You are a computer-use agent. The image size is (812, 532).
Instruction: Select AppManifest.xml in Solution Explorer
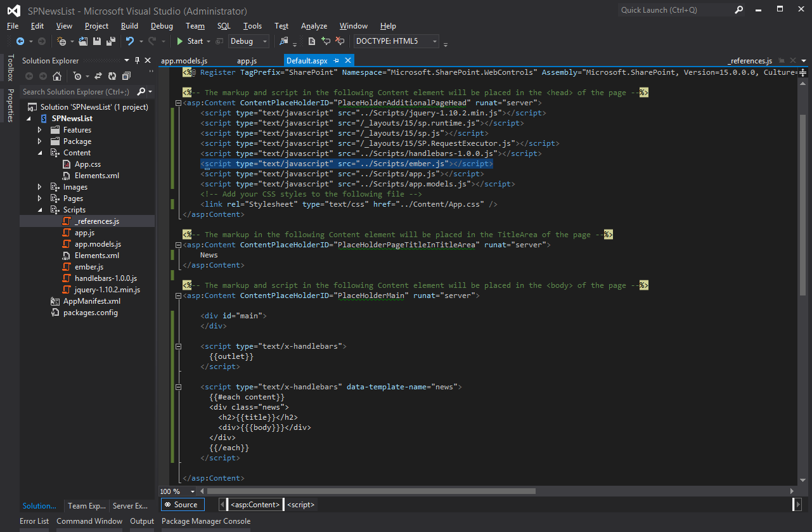pos(91,301)
